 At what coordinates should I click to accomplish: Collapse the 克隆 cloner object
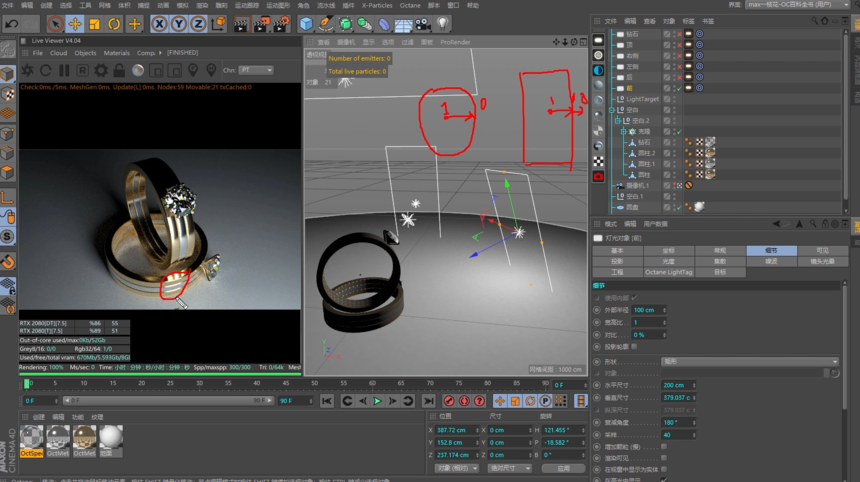(623, 132)
